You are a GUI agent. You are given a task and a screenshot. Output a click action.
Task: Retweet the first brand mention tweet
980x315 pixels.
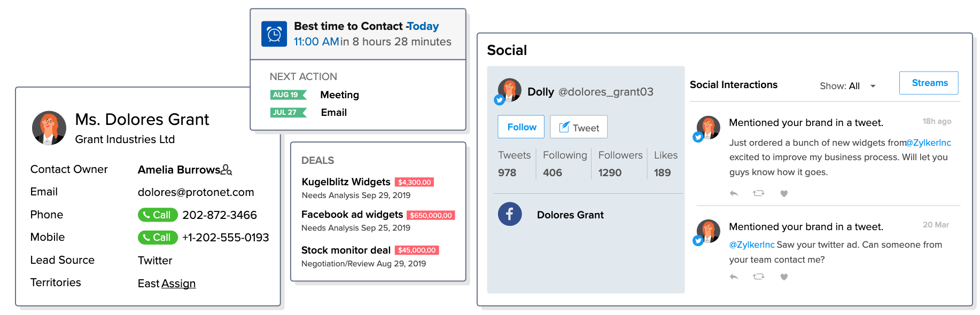point(759,193)
